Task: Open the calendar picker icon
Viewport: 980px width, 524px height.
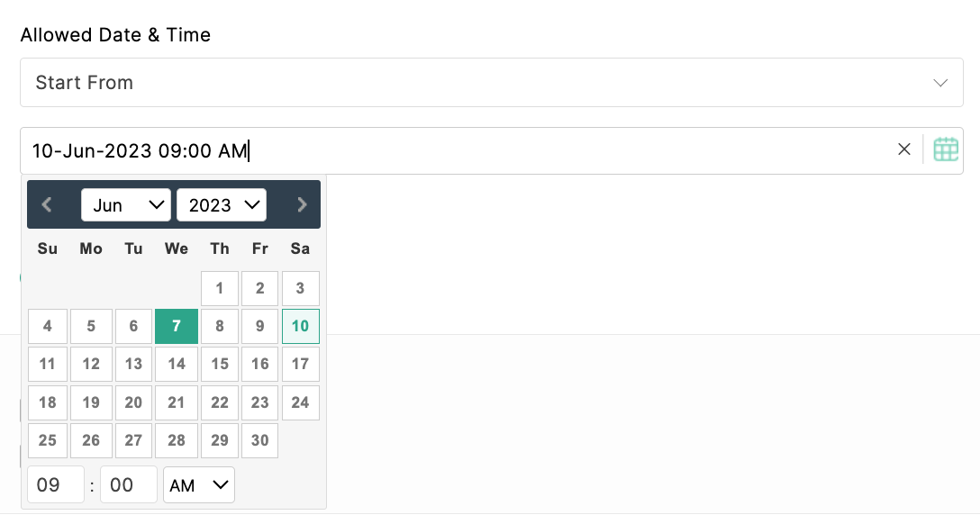Action: point(945,149)
